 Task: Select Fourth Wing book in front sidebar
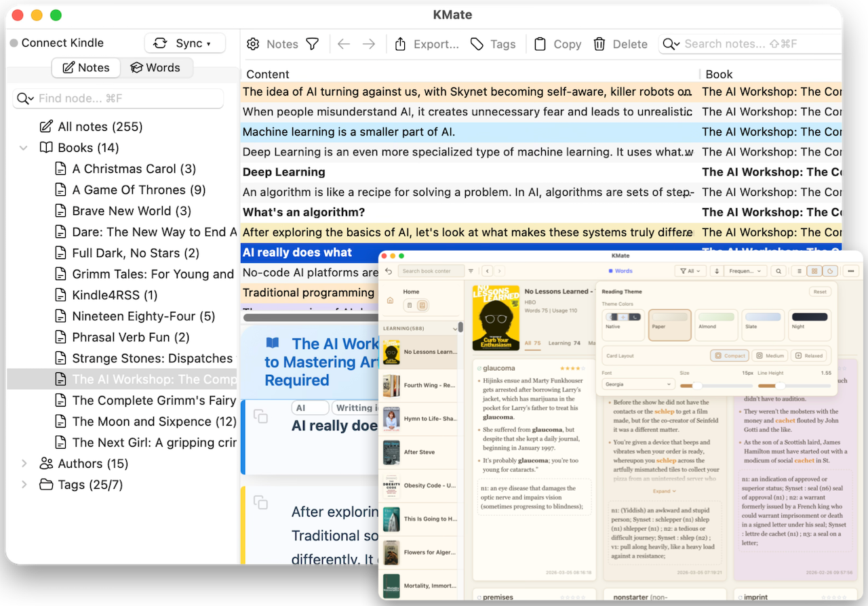coord(419,386)
